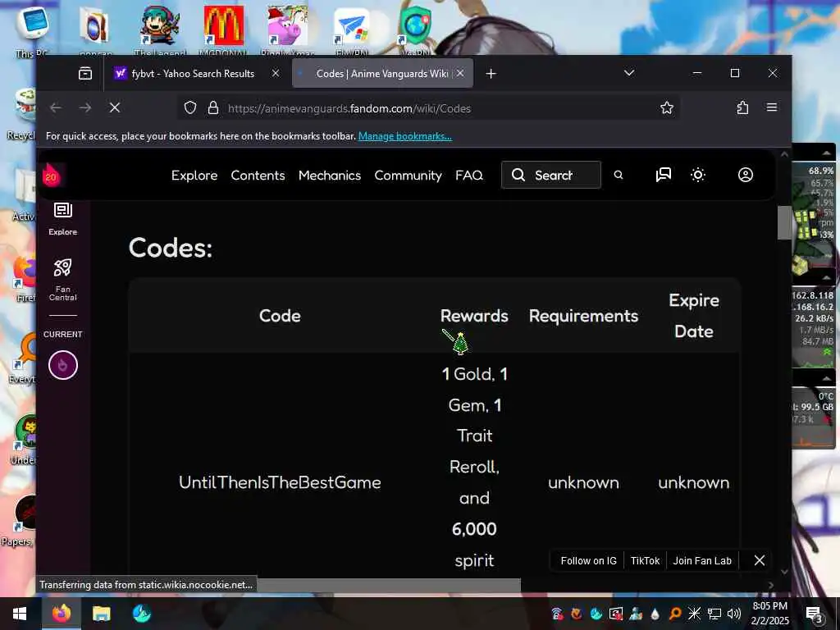Viewport: 840px width, 630px height.
Task: Select the paper plane desktop shortcut
Action: 351,30
